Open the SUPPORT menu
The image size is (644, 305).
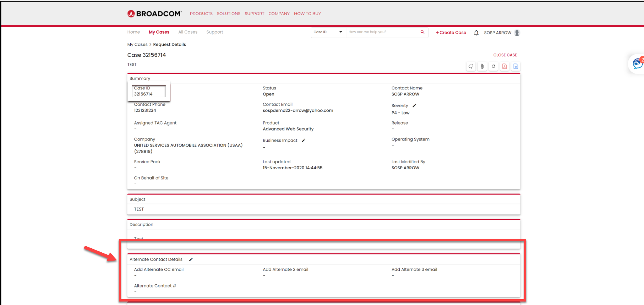point(254,14)
